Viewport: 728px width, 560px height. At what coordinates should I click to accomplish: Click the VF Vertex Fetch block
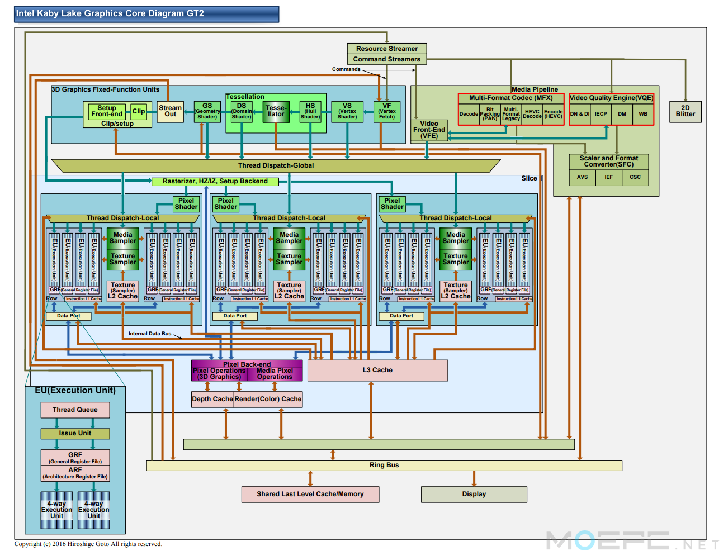(387, 111)
